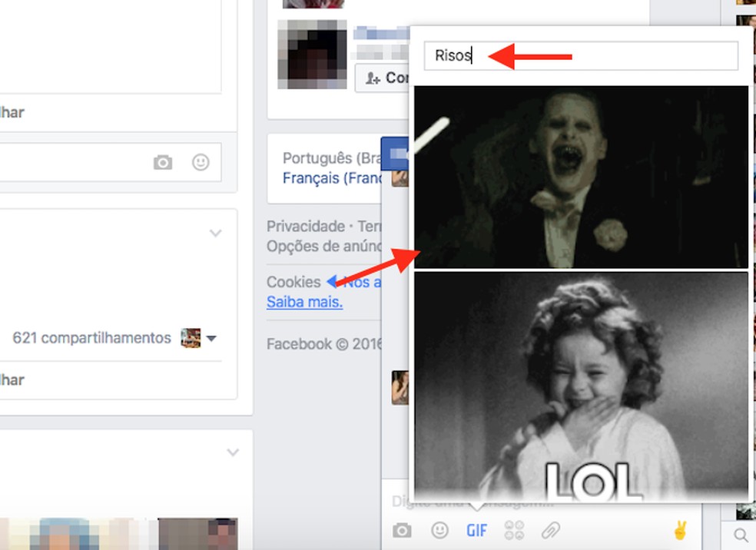
Task: Click the add friend button beside profile picture
Action: click(x=382, y=78)
